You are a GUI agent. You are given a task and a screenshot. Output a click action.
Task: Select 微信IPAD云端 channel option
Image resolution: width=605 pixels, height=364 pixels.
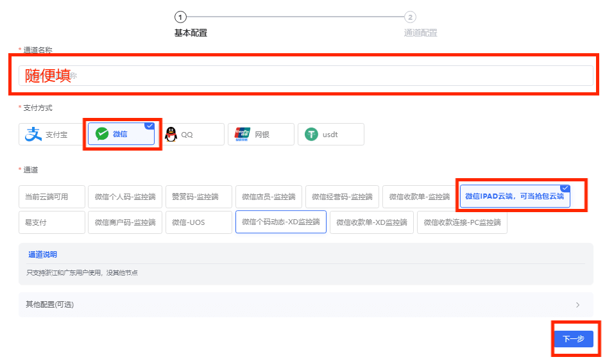pos(515,196)
